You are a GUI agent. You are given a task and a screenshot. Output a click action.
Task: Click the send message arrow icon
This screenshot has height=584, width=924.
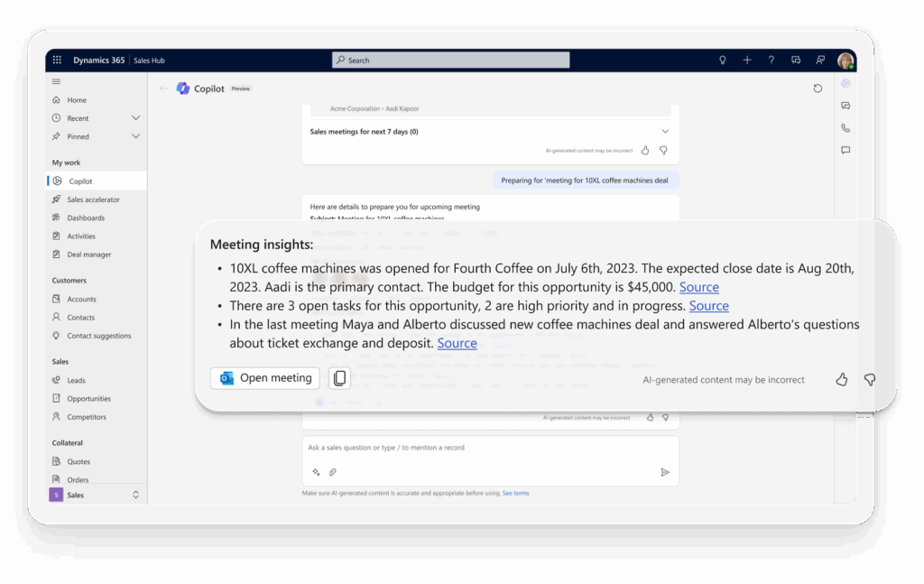point(665,471)
